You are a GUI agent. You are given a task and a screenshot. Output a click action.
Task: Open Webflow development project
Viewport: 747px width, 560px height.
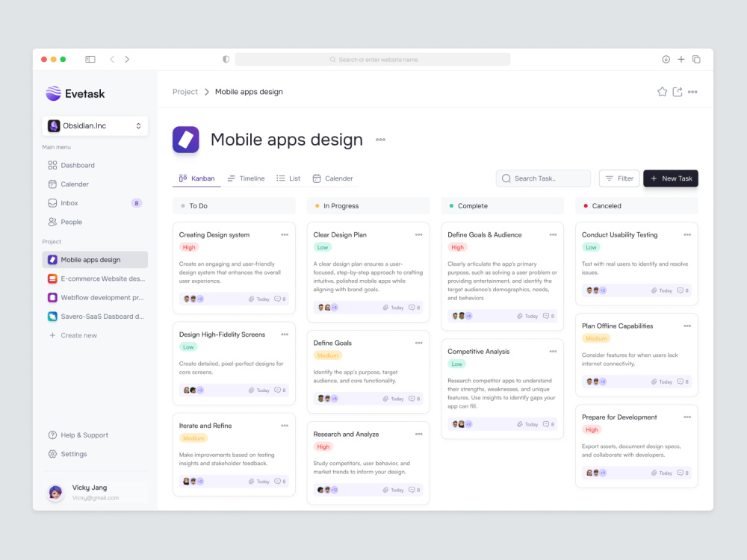[x=95, y=298]
